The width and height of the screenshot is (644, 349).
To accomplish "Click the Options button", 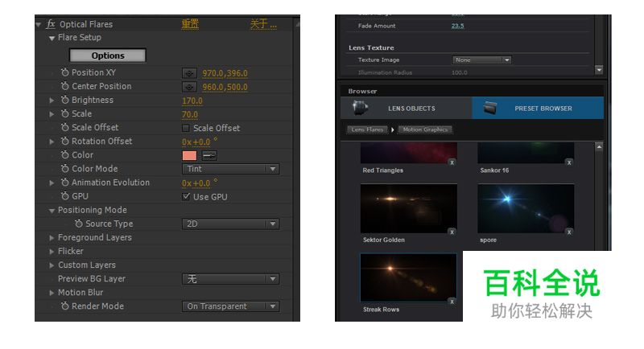I will pyautogui.click(x=108, y=55).
